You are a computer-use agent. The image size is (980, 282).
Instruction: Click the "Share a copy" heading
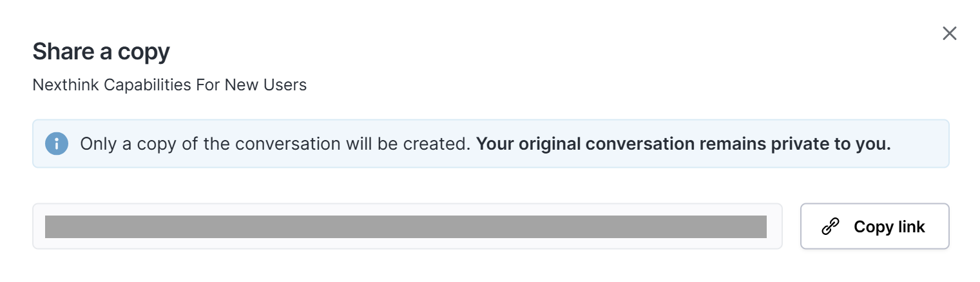pos(101,52)
